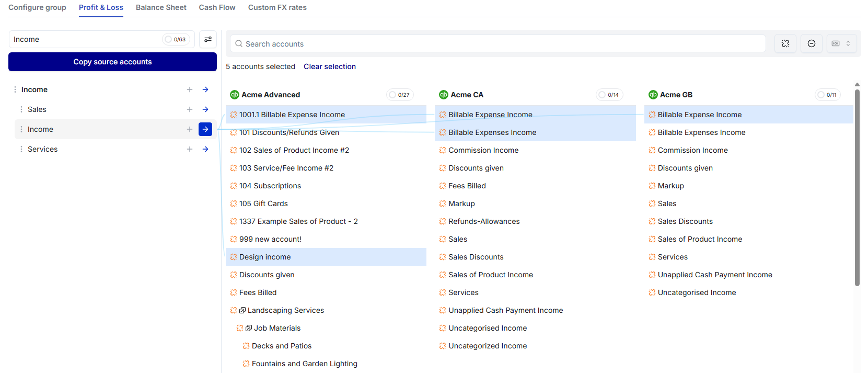Click the circle-minus icon in search toolbar
This screenshot has width=868, height=373.
812,43
